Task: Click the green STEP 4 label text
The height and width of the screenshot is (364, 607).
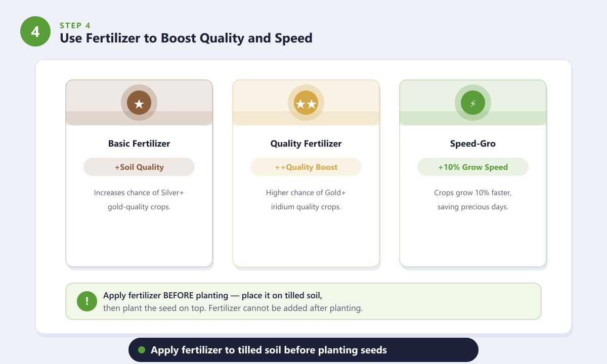Action: [x=75, y=25]
